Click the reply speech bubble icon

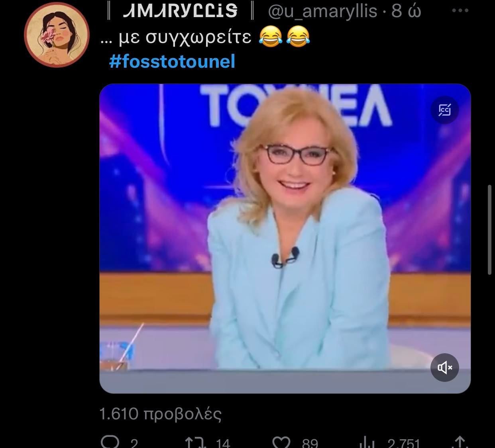(110, 442)
